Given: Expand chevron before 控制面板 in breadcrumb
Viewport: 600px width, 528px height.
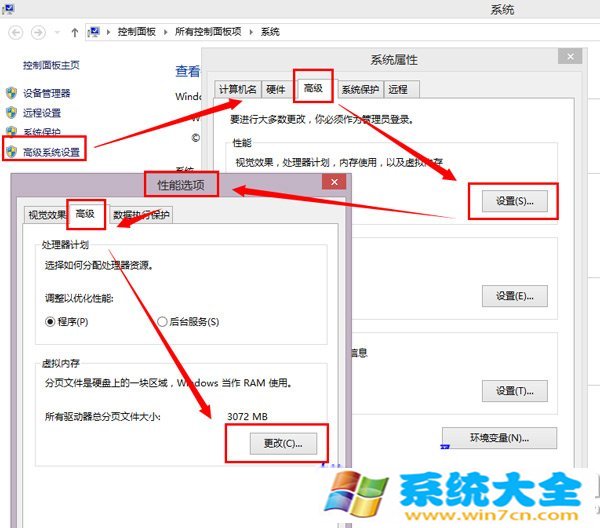Looking at the screenshot, I should click(108, 32).
